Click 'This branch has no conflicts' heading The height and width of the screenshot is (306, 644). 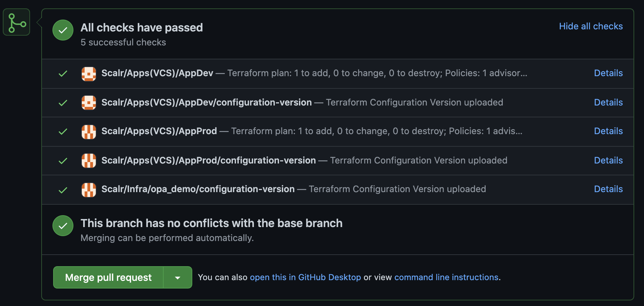(x=212, y=223)
